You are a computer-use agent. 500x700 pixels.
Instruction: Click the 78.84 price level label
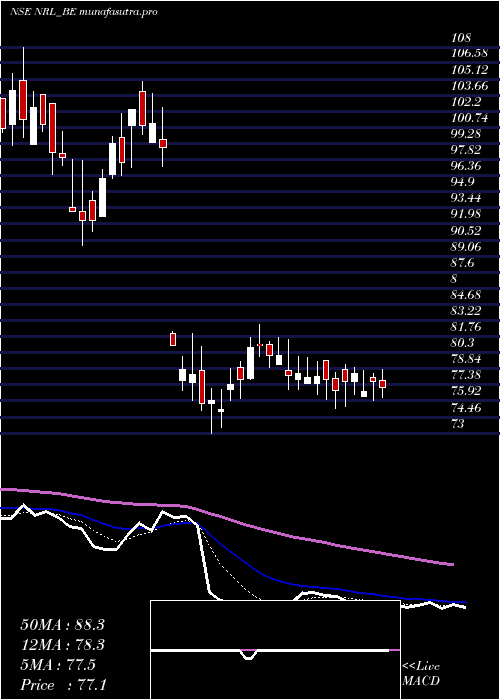click(x=467, y=359)
